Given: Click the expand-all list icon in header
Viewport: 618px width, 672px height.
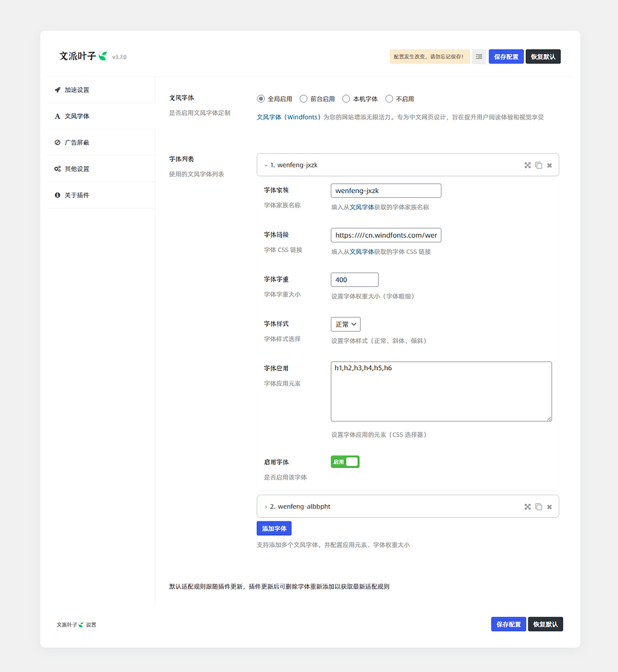Looking at the screenshot, I should pyautogui.click(x=479, y=57).
